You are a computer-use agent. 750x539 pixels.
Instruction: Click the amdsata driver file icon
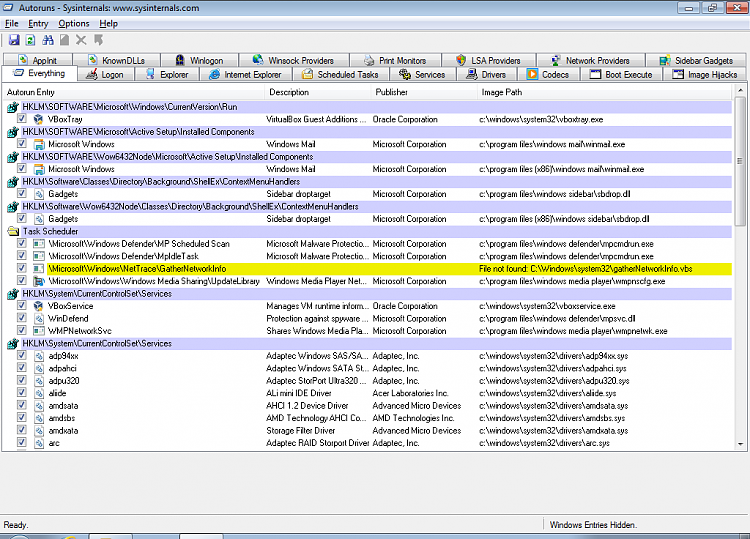point(39,406)
